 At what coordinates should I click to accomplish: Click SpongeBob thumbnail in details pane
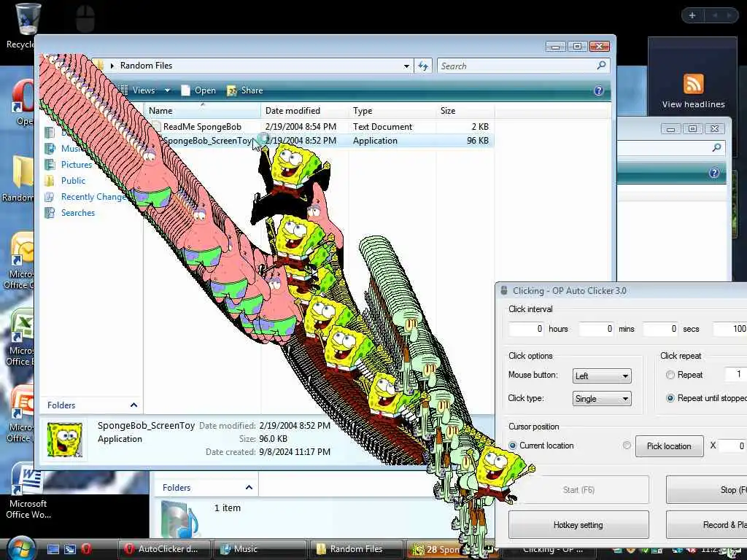65,440
